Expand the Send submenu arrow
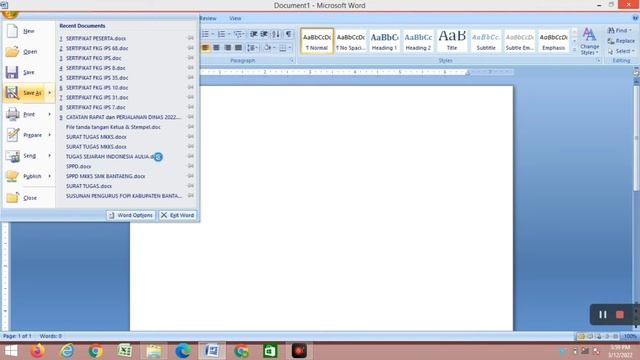Screen dimensions: 640x360 (50, 156)
